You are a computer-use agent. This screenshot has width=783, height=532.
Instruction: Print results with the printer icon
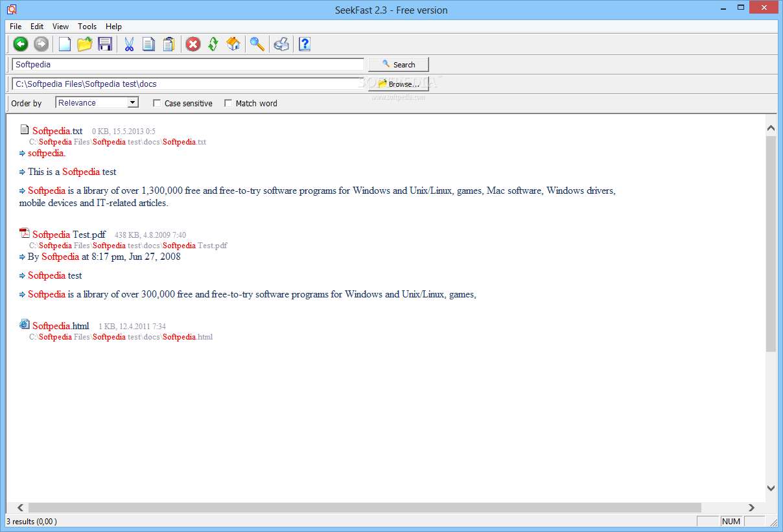[281, 44]
